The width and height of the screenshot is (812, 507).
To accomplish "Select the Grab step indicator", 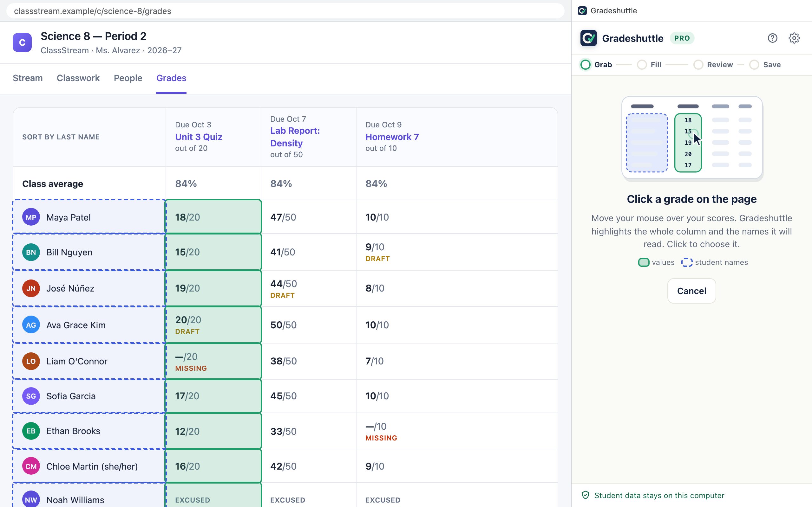I will click(x=596, y=65).
